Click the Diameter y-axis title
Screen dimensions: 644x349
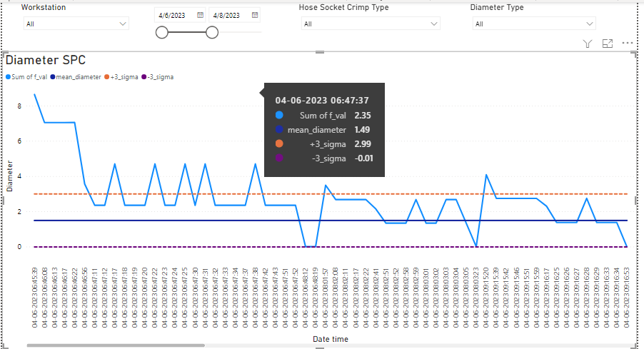10,176
